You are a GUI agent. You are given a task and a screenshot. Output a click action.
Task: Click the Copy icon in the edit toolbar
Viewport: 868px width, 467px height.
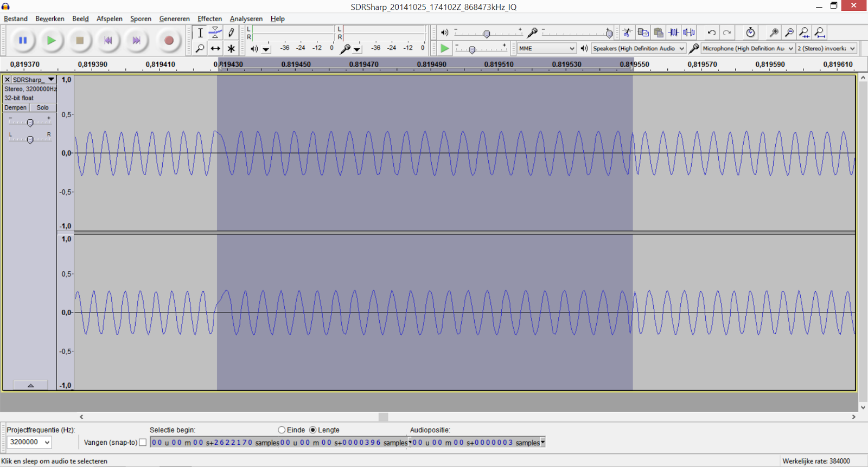[x=643, y=33]
